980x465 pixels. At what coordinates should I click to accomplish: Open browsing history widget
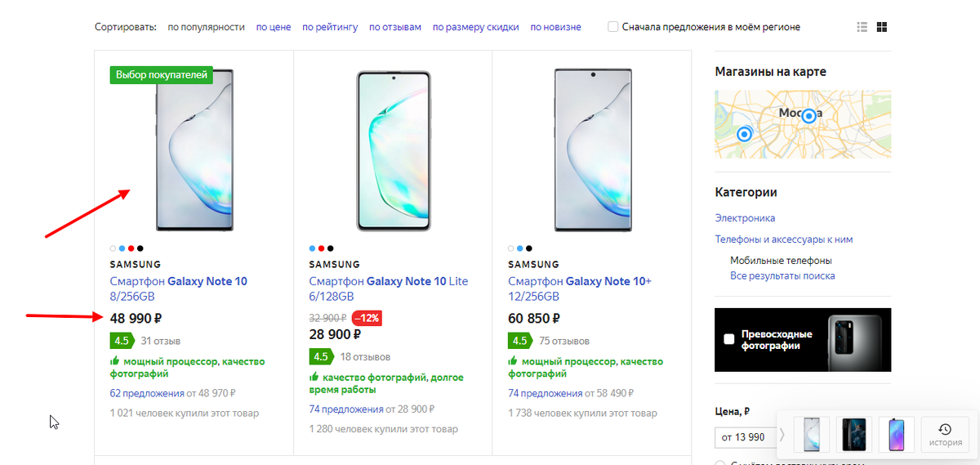pos(945,435)
